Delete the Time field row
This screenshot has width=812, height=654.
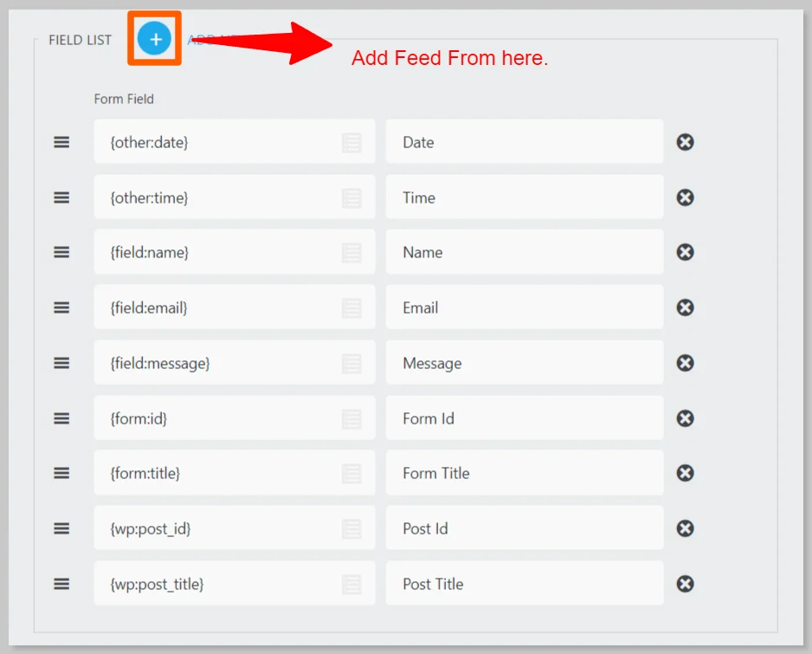(x=685, y=197)
